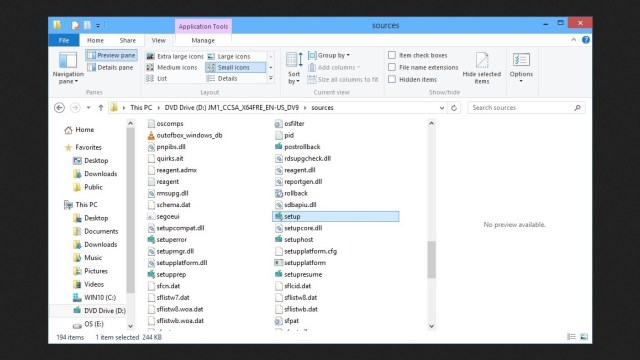The width and height of the screenshot is (640, 360).
Task: Switch to details view via status bar icon
Action: click(571, 337)
